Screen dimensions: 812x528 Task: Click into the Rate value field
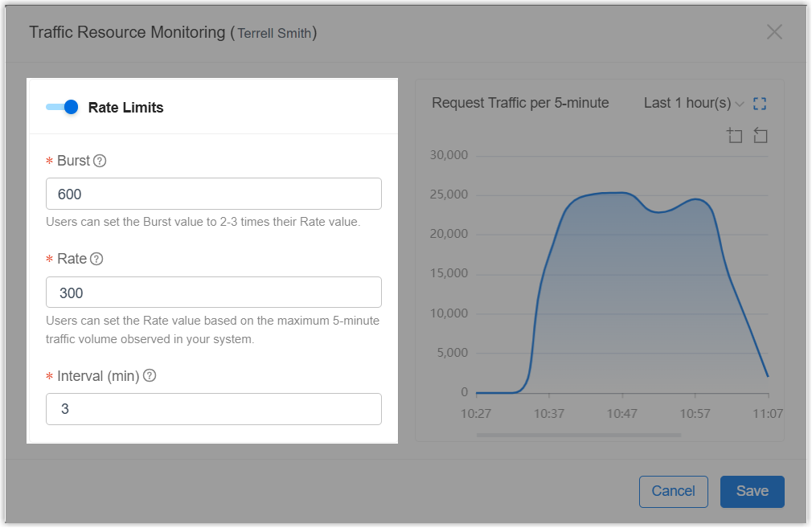213,293
